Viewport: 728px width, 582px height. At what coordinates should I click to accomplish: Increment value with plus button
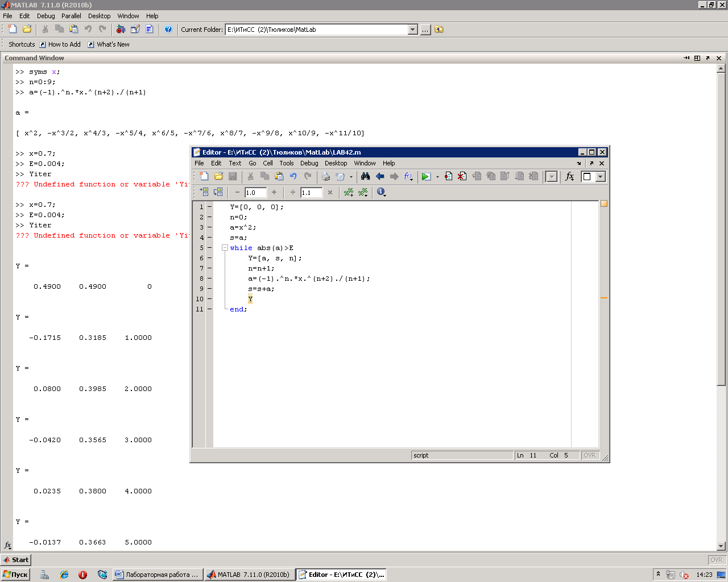[274, 192]
